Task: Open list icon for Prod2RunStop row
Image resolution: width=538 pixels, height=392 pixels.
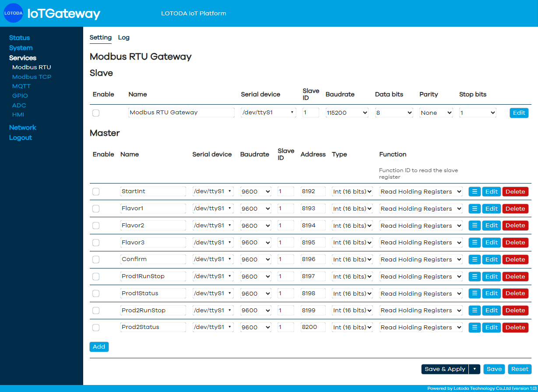Action: pos(475,310)
